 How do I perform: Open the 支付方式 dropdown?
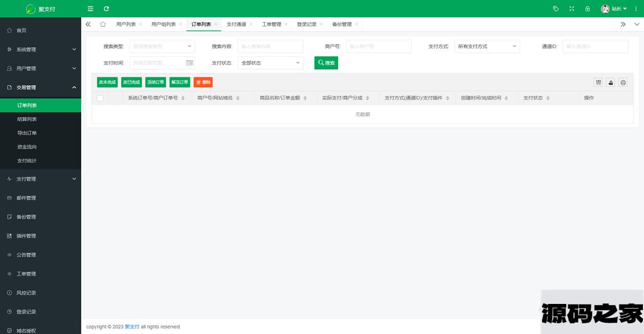487,47
